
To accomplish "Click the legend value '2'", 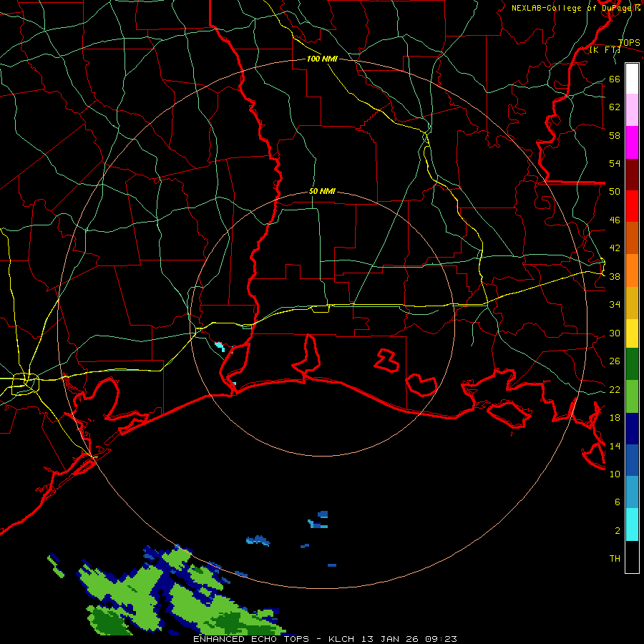I will [x=618, y=530].
